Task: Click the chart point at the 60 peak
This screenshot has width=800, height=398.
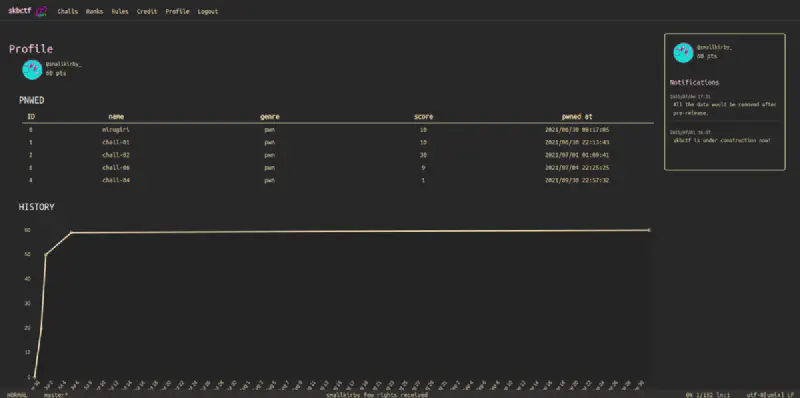Action: [x=71, y=233]
